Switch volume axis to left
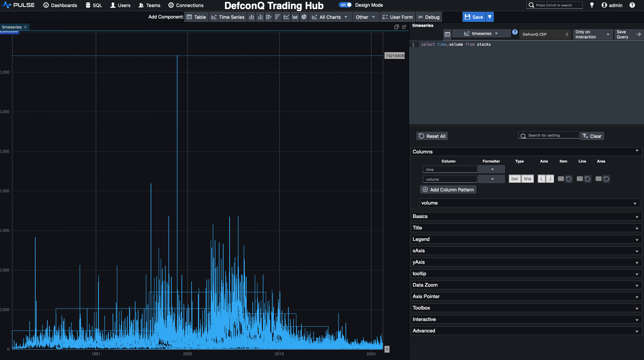This screenshot has height=360, width=644. (x=541, y=179)
